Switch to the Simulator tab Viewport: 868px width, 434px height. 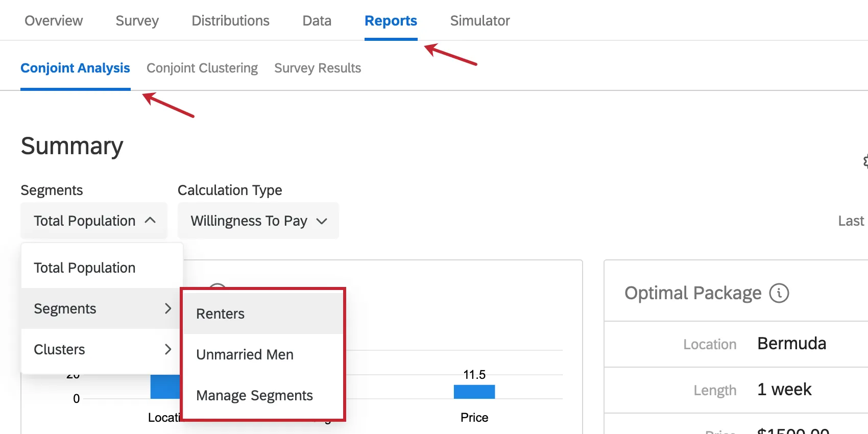tap(479, 21)
